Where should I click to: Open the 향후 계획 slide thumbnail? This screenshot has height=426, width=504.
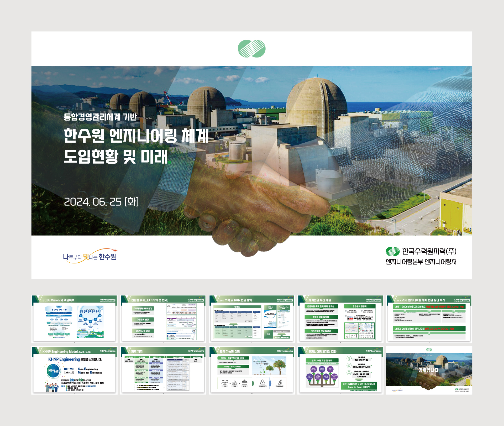point(163,370)
